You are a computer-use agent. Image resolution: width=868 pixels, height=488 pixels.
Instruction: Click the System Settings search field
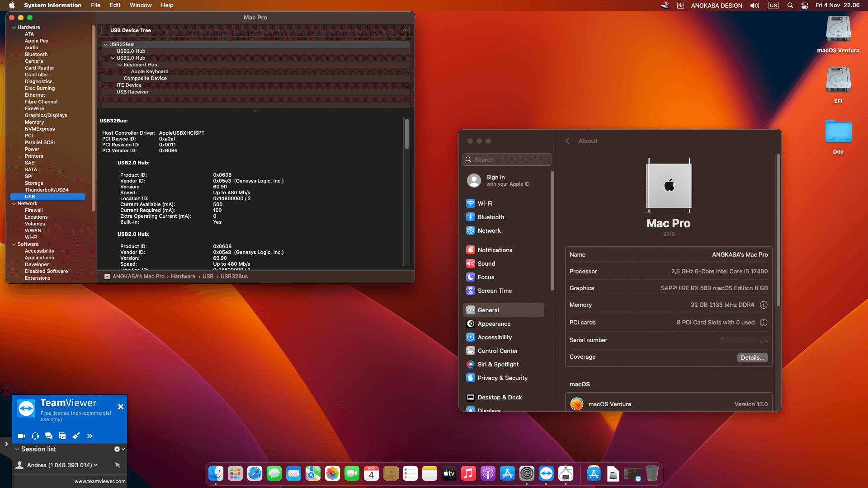click(507, 160)
